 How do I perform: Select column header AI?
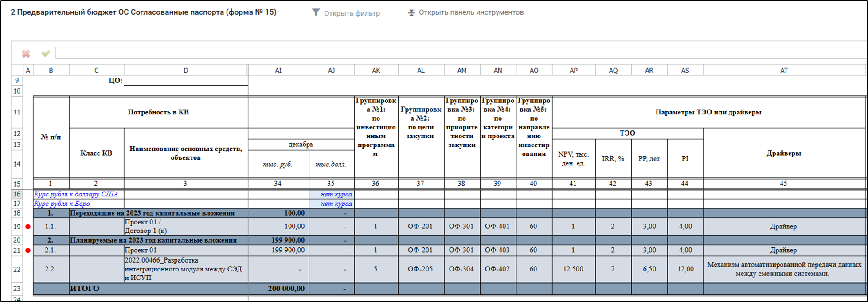click(278, 71)
